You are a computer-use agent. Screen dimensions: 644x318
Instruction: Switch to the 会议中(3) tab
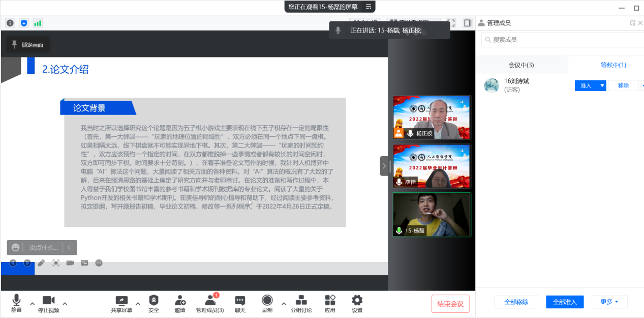pos(521,65)
